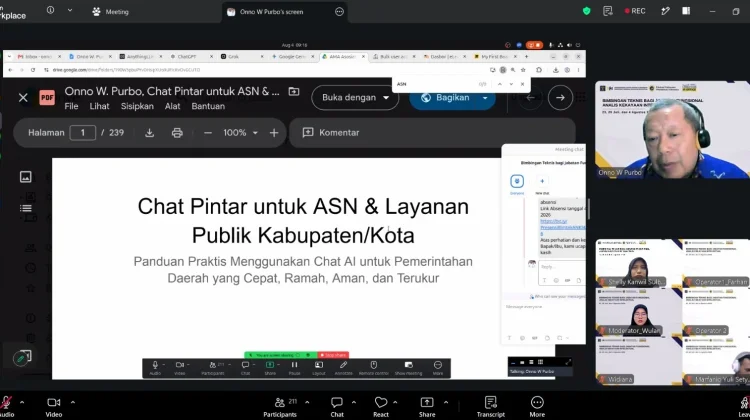Select Moderator_Wulan video thumbnail
Viewport: 750px width, 420px height.
(639, 312)
